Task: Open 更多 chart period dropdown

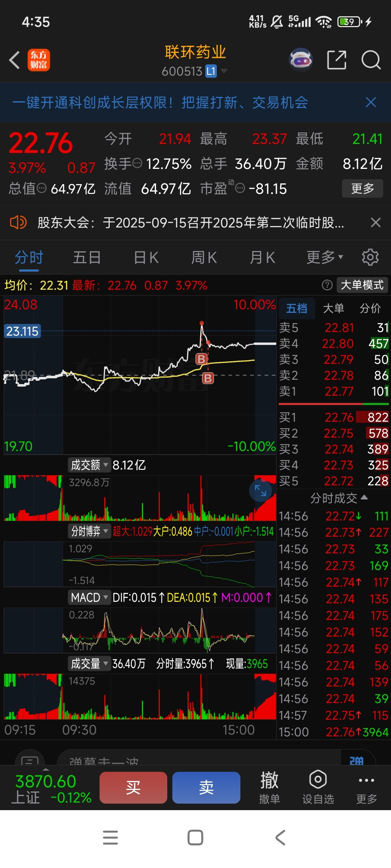Action: point(325,257)
